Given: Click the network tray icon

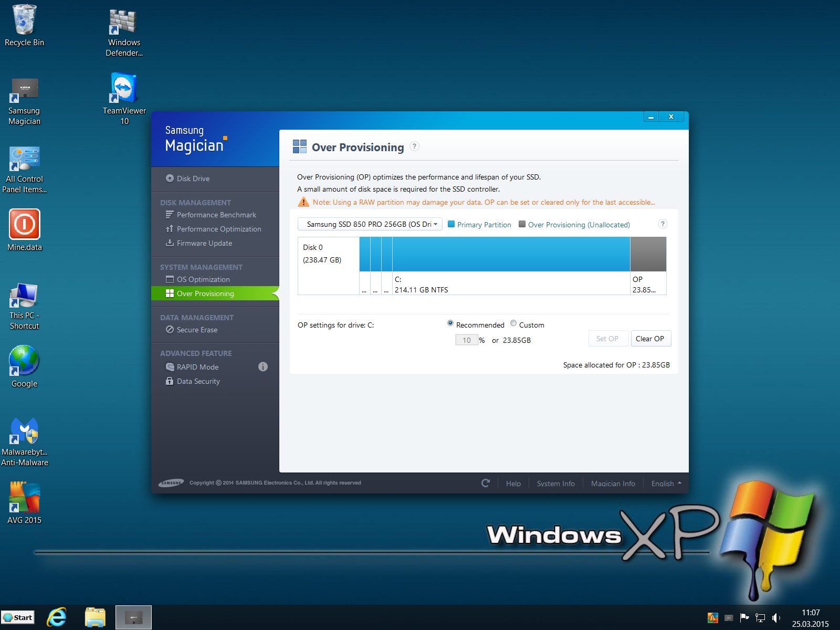Looking at the screenshot, I should pos(760,617).
